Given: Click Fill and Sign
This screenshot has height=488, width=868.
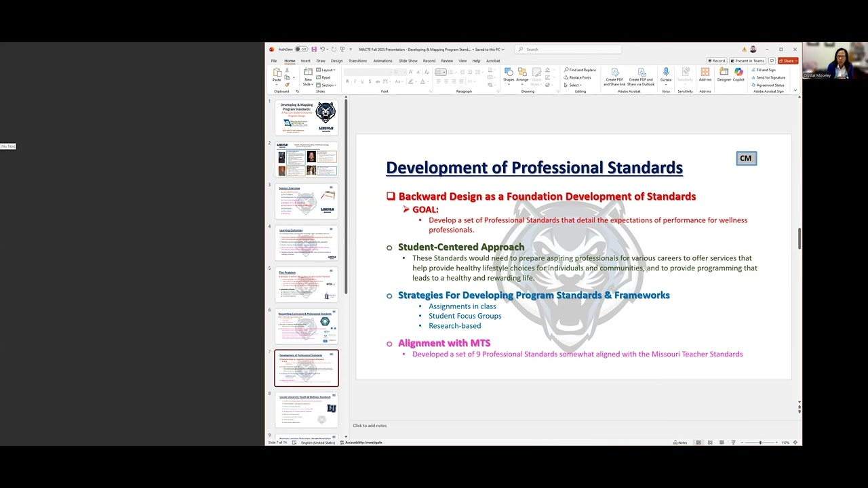Looking at the screenshot, I should tap(764, 70).
